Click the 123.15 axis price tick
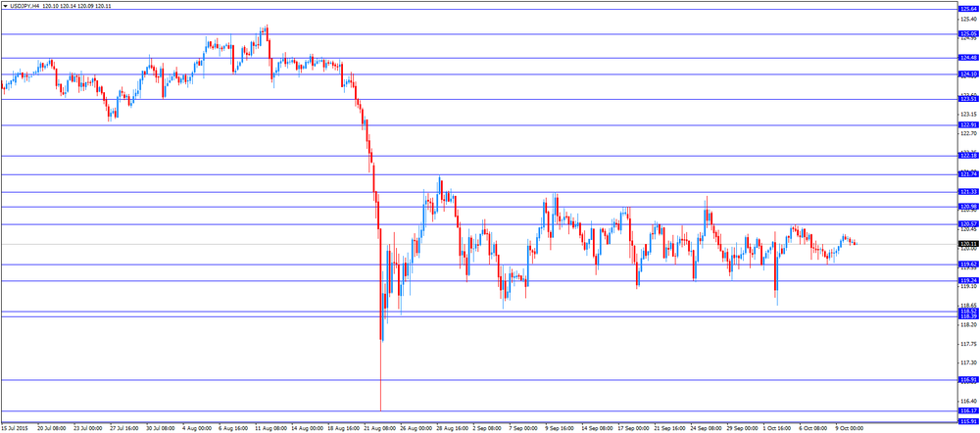 tap(967, 115)
